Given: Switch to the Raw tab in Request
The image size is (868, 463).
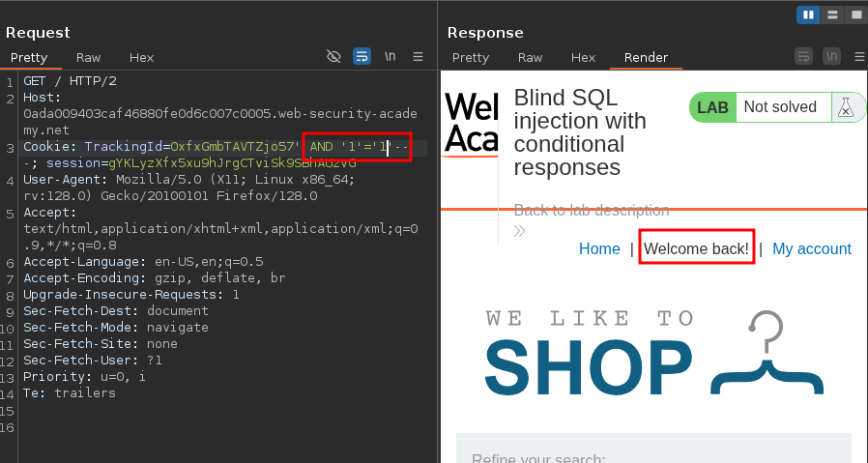Looking at the screenshot, I should click(x=88, y=57).
